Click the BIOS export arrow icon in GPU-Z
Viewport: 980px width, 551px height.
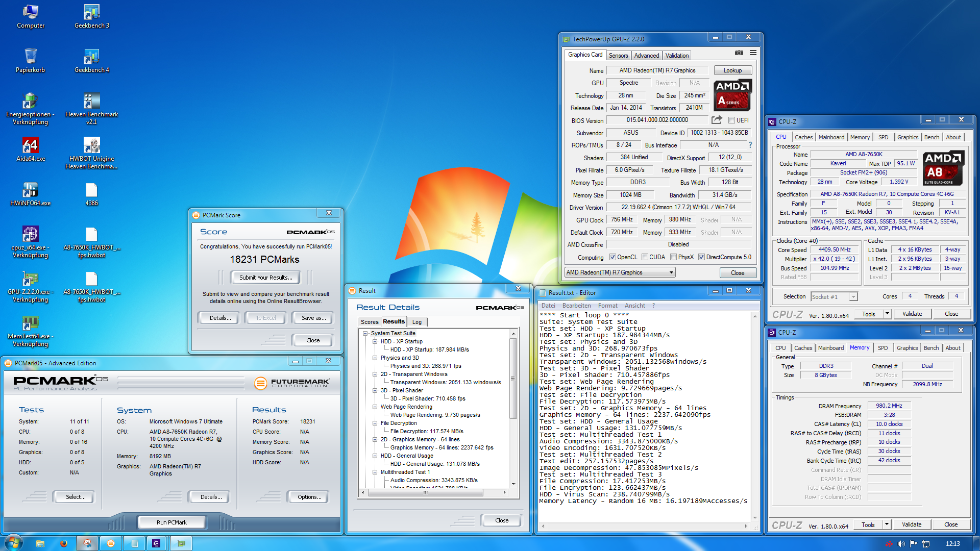coord(717,120)
